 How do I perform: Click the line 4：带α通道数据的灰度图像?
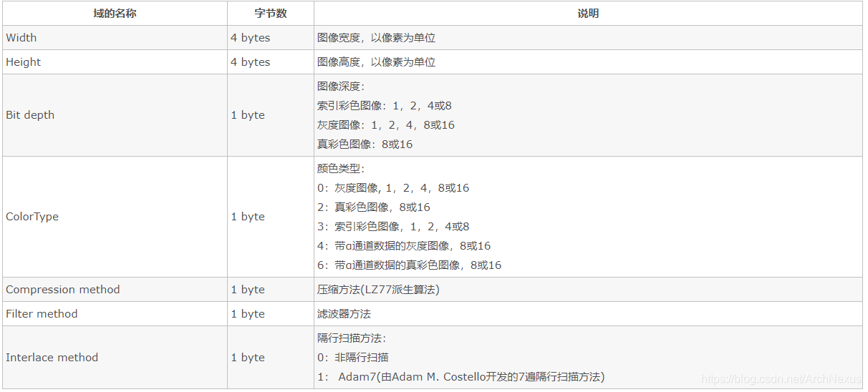[404, 246]
